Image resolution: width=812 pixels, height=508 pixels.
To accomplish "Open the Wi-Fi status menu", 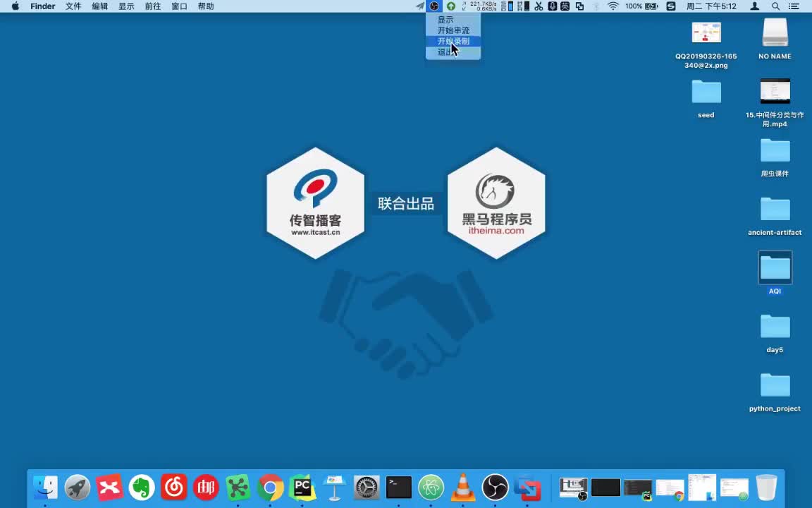I will 613,6.
